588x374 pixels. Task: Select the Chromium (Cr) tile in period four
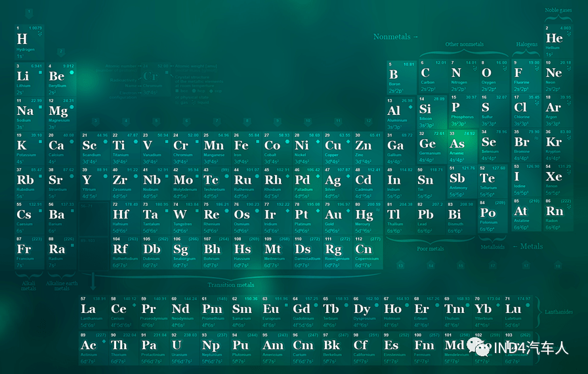[x=186, y=148]
